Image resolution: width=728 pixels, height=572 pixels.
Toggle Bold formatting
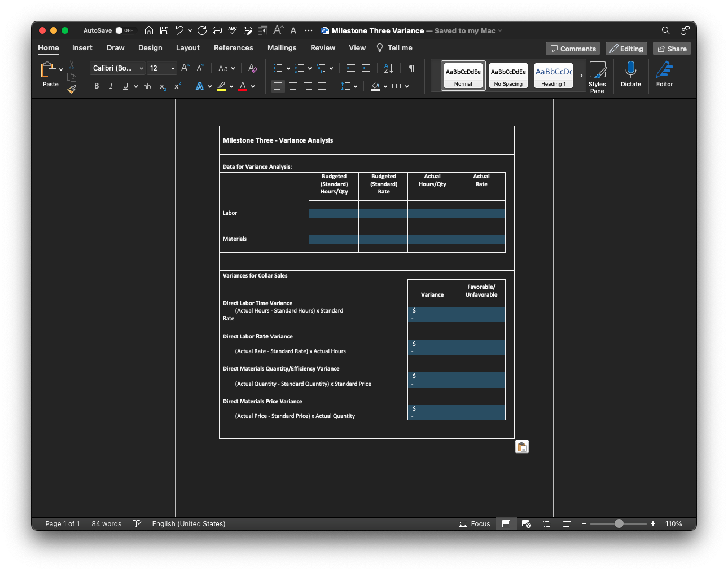[x=97, y=86]
